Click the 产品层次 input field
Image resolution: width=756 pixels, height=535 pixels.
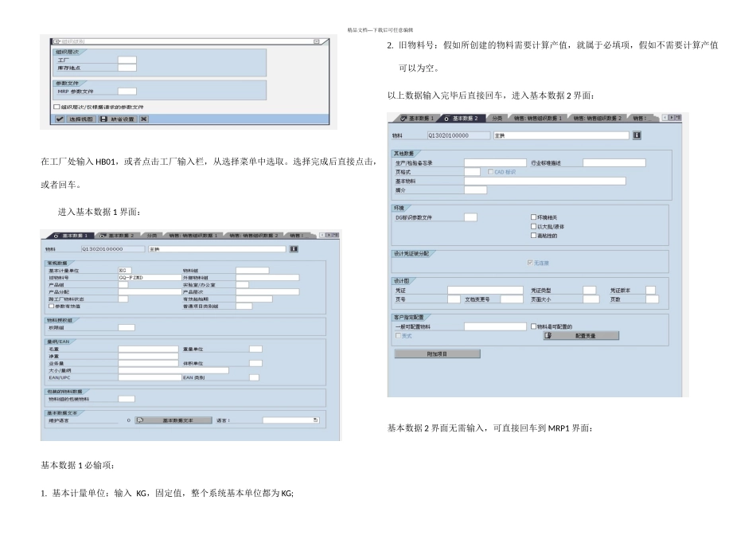(x=267, y=292)
